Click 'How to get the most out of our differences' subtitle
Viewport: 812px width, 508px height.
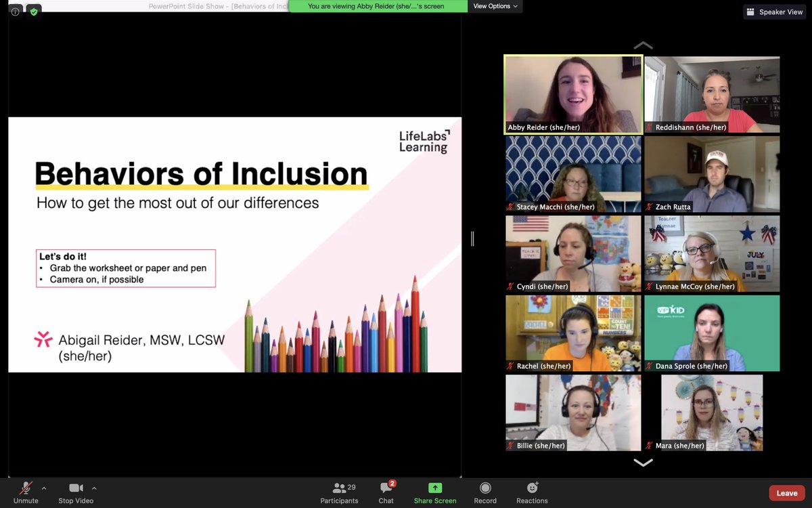coord(177,203)
